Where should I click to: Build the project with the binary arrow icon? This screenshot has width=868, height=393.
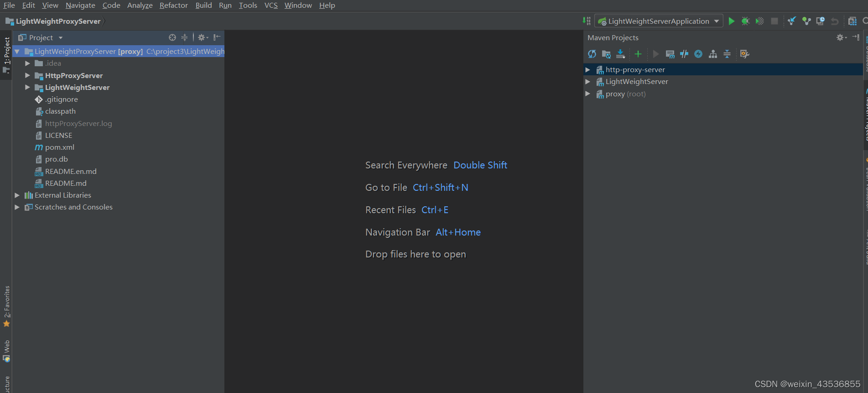(587, 21)
